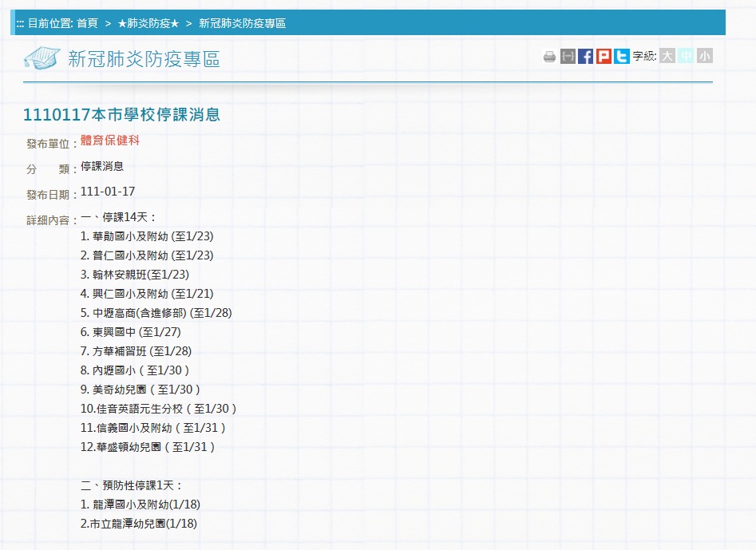This screenshot has height=550, width=756.
Task: Select list item 普仁國小及附幼 (至1/23)
Action: pyautogui.click(x=147, y=255)
